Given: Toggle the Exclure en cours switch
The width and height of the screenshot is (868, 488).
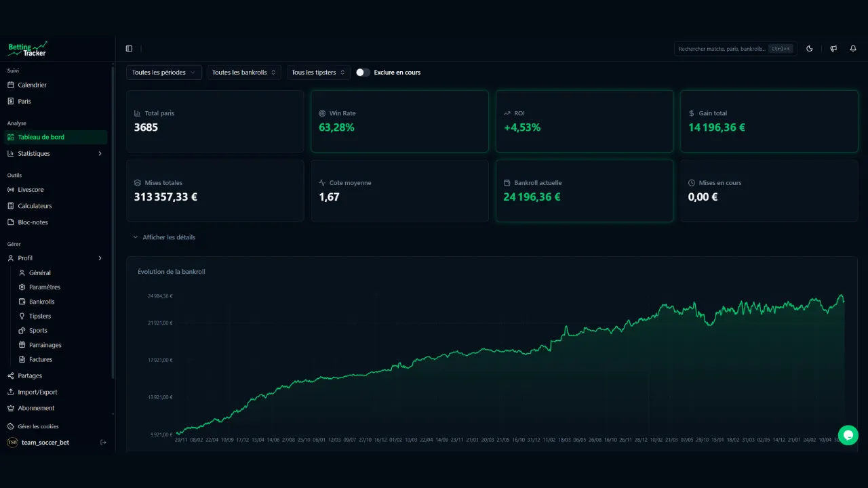Looking at the screenshot, I should coord(363,73).
